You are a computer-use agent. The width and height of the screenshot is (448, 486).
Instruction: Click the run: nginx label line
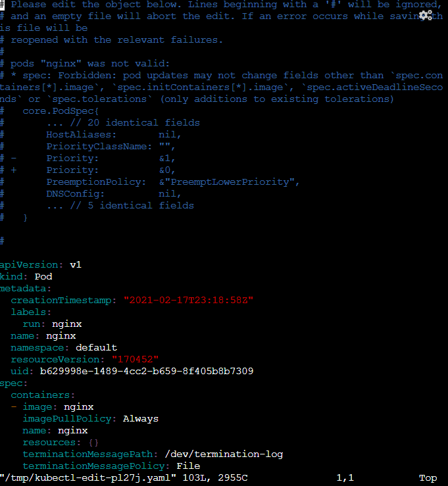coord(52,324)
